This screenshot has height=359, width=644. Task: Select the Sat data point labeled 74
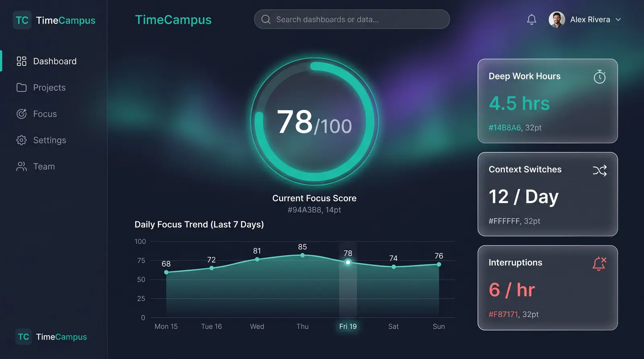point(394,267)
